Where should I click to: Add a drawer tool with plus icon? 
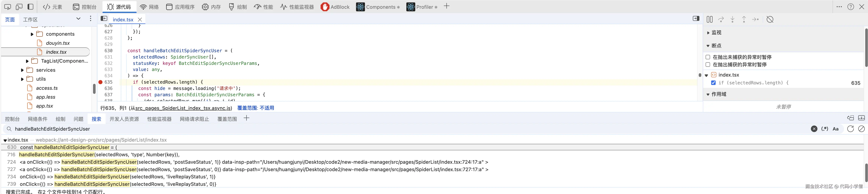tap(246, 118)
